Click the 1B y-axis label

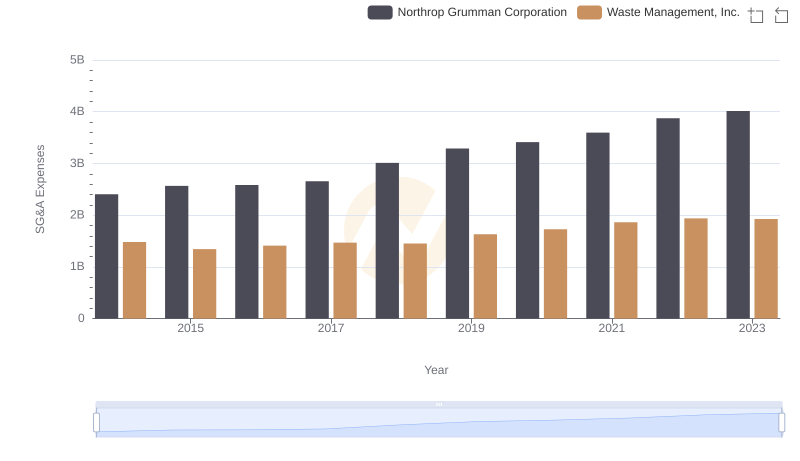[77, 266]
